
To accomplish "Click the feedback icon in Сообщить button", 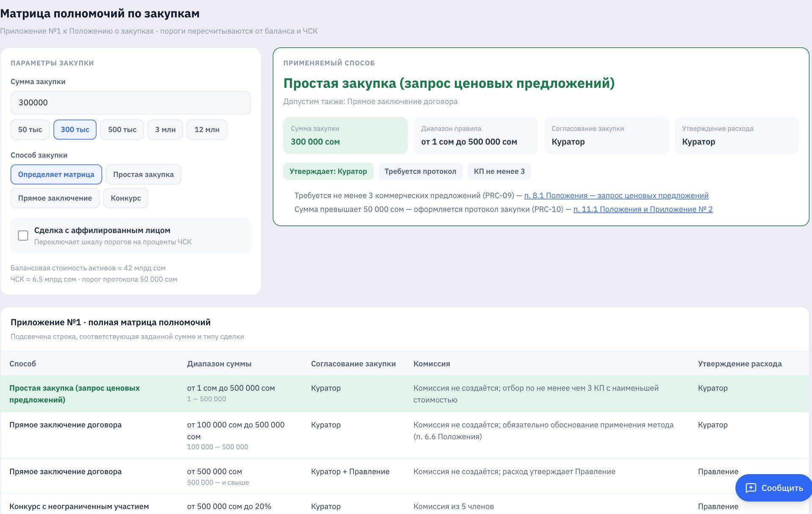I will [x=751, y=488].
